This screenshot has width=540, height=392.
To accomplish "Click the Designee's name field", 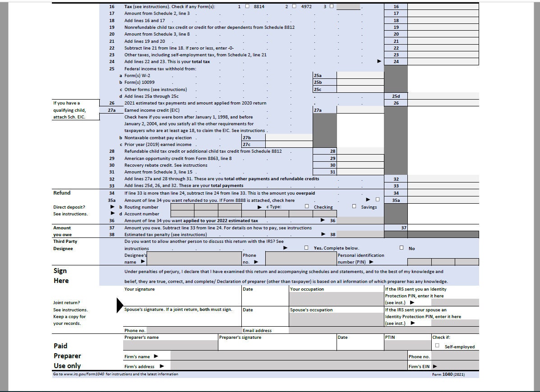I will tap(194, 259).
